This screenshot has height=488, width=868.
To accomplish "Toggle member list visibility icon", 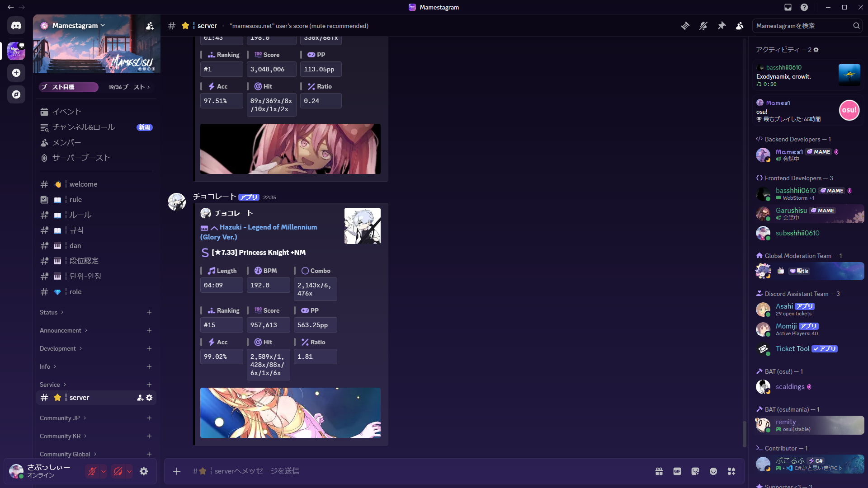I will click(x=740, y=26).
